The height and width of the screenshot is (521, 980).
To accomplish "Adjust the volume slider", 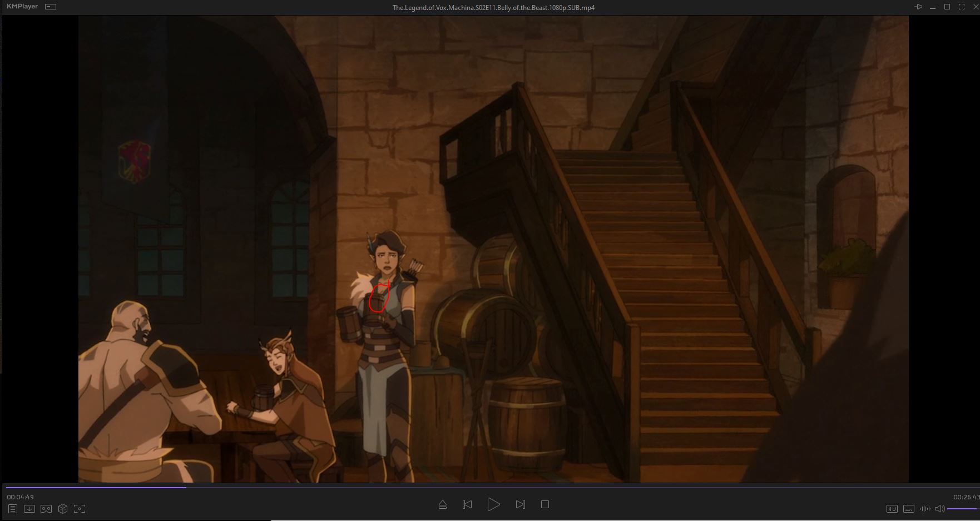I will coord(962,509).
